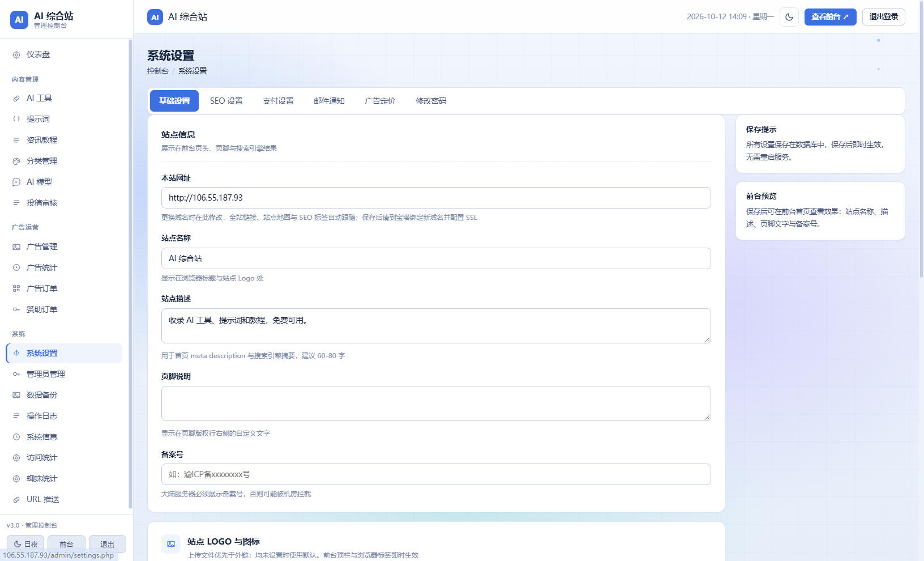Click the 仪表盘 dashboard sidebar icon

pyautogui.click(x=16, y=55)
